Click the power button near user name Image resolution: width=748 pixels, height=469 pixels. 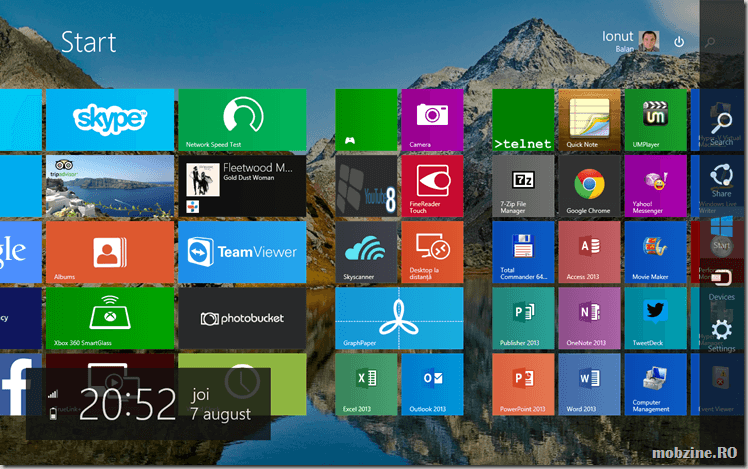(x=679, y=42)
